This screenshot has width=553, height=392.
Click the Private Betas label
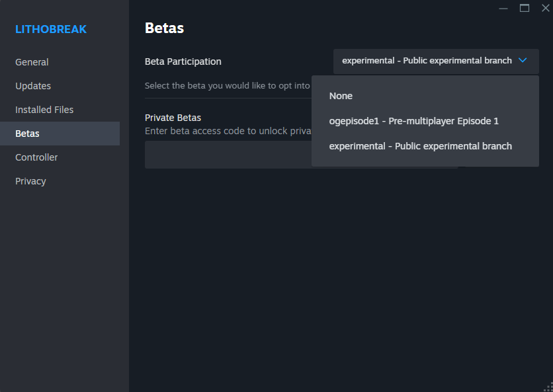click(x=173, y=118)
